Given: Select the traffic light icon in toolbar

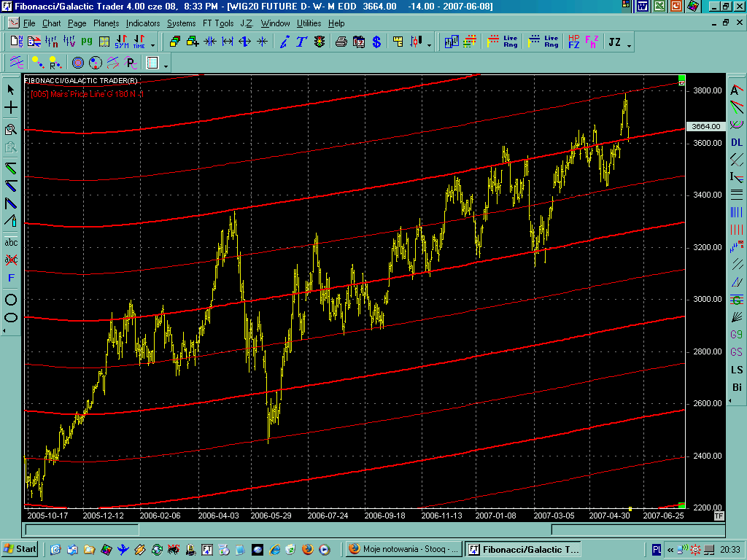Looking at the screenshot, I should tap(320, 42).
